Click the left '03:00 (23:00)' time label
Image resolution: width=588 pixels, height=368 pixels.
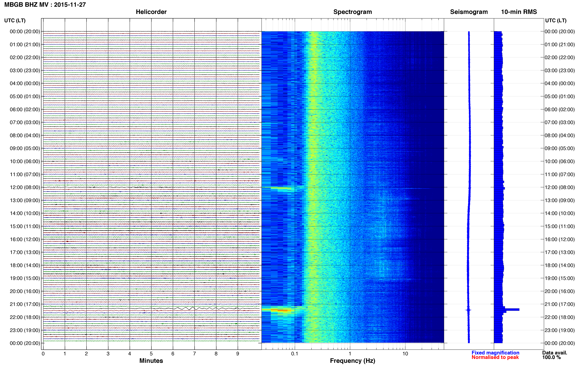25,71
